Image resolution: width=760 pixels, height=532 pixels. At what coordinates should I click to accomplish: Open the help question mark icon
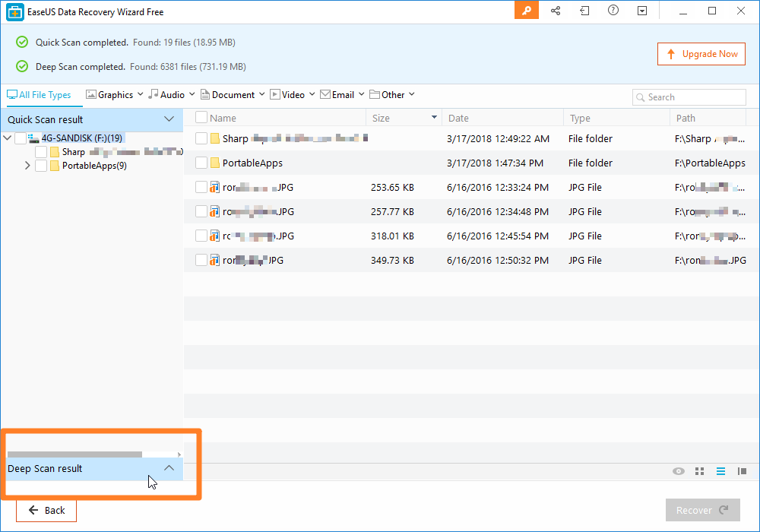coord(613,10)
